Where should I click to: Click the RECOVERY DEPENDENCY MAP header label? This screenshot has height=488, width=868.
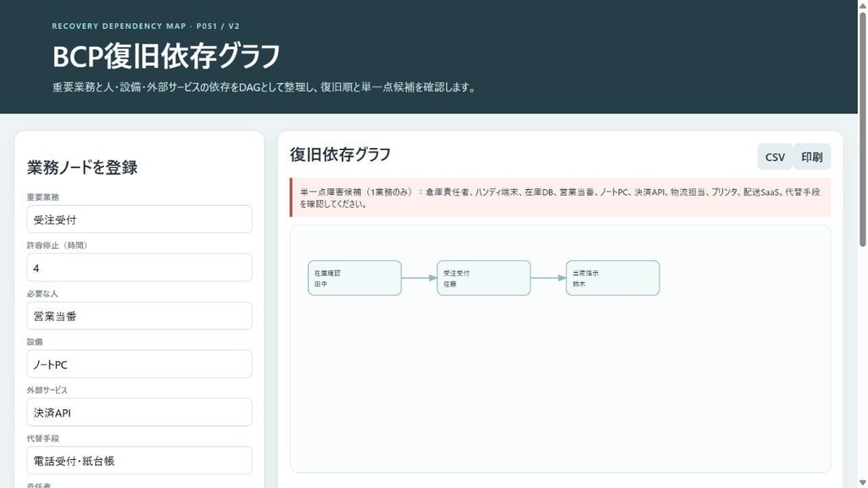pos(146,26)
